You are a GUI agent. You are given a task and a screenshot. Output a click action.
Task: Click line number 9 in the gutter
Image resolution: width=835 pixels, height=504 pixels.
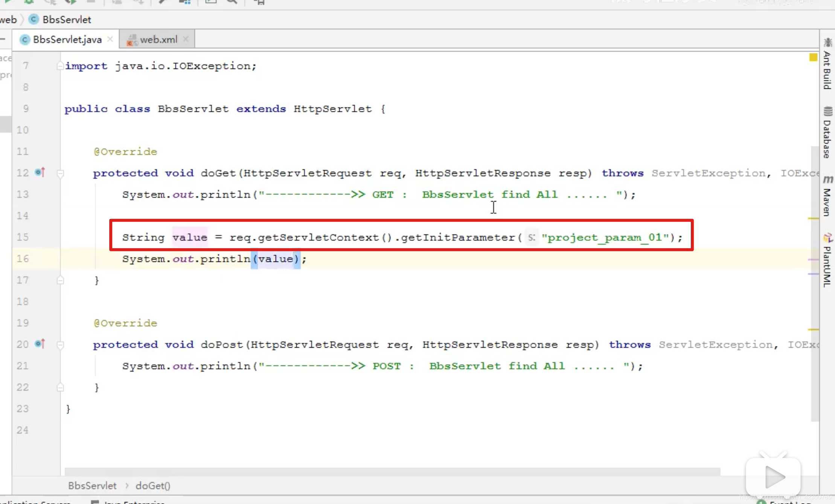26,108
